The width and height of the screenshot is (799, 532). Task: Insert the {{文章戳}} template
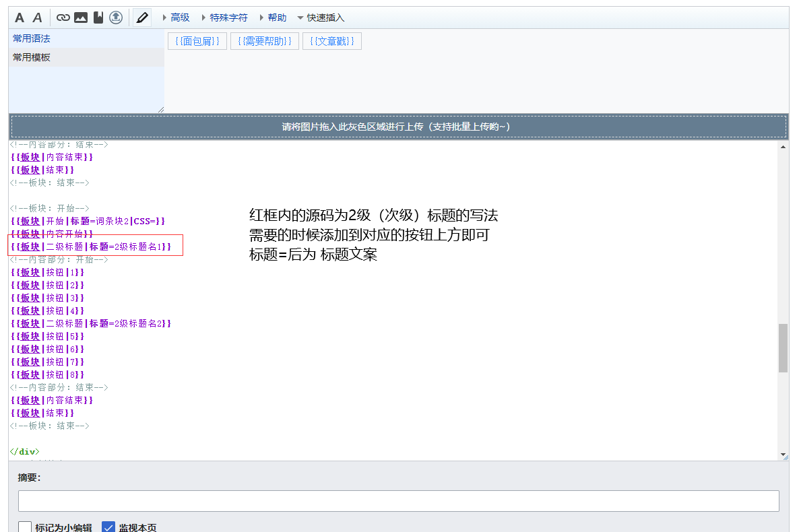tap(332, 41)
